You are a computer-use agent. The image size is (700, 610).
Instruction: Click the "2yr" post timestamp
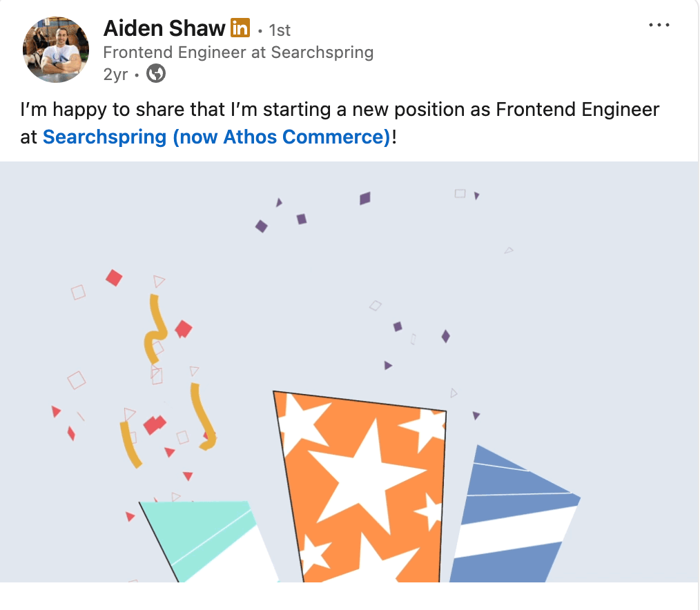[115, 75]
